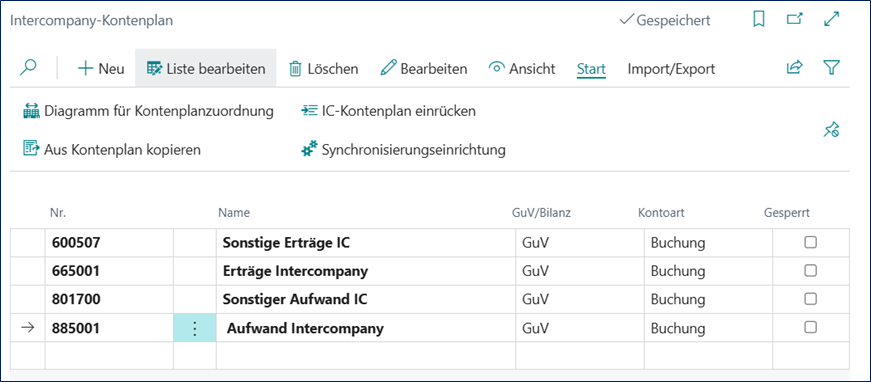Click the share icon

pyautogui.click(x=794, y=68)
